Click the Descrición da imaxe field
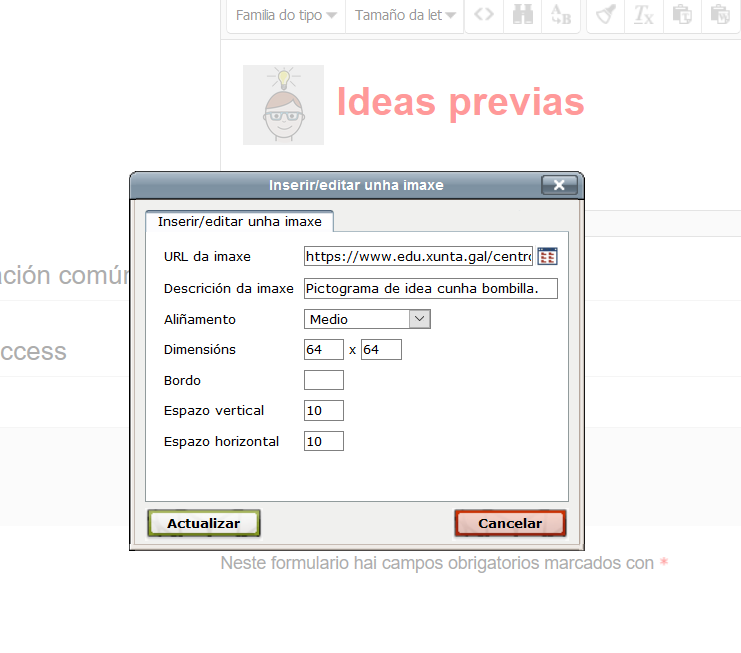 (x=430, y=289)
